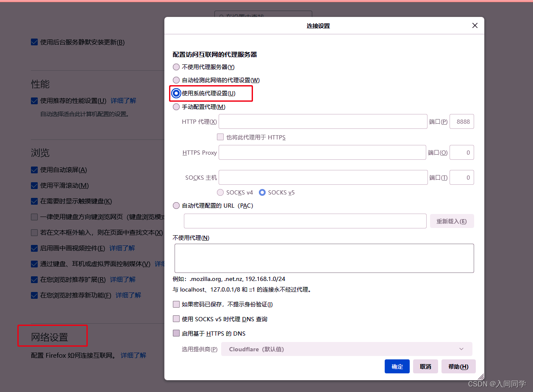Open 详细了解 link beside 推荐新功能
533x392 pixels.
coord(128,295)
